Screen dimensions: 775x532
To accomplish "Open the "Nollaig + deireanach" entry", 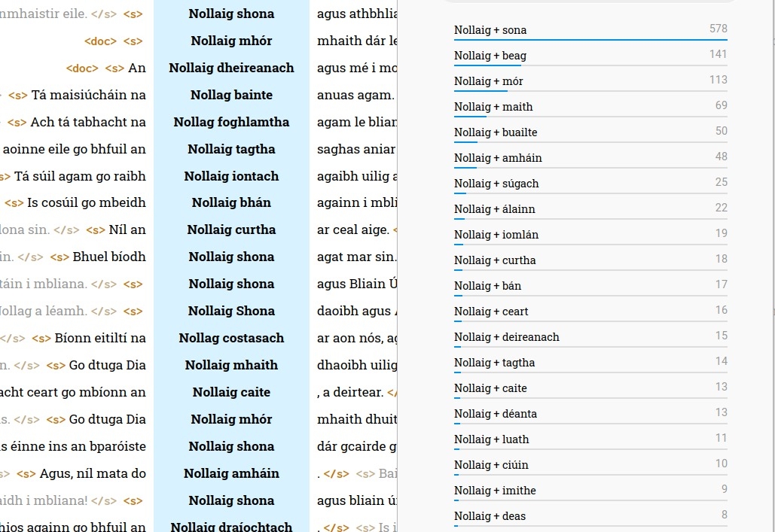I will (506, 337).
